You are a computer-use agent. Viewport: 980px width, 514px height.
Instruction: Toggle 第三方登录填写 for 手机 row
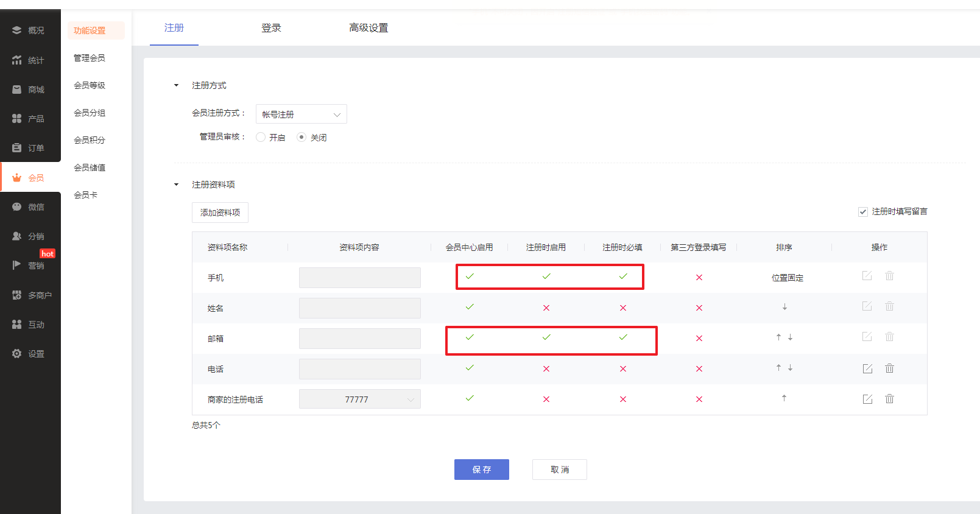[699, 277]
